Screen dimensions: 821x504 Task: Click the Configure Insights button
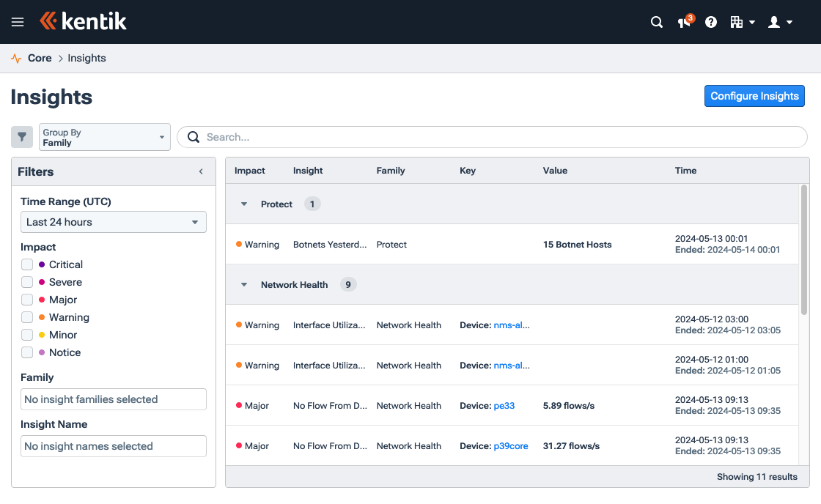point(754,96)
